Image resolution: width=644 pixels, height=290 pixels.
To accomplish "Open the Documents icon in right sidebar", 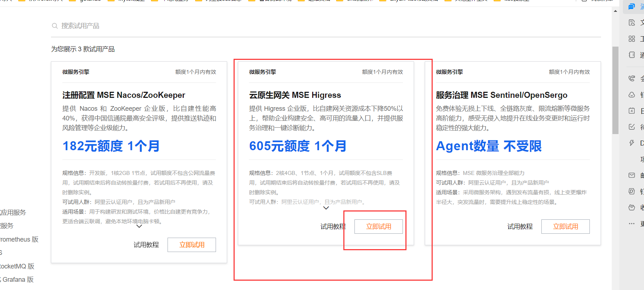I will coord(632,23).
